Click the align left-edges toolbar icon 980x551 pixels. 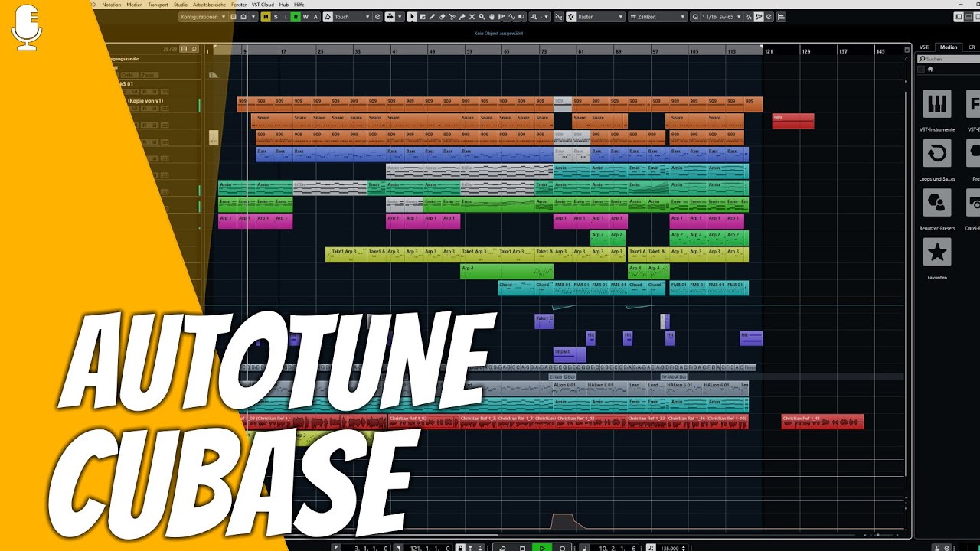click(x=781, y=17)
